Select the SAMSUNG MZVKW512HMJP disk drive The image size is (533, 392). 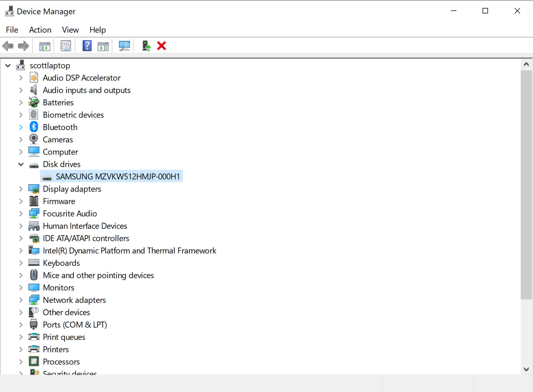coord(118,176)
